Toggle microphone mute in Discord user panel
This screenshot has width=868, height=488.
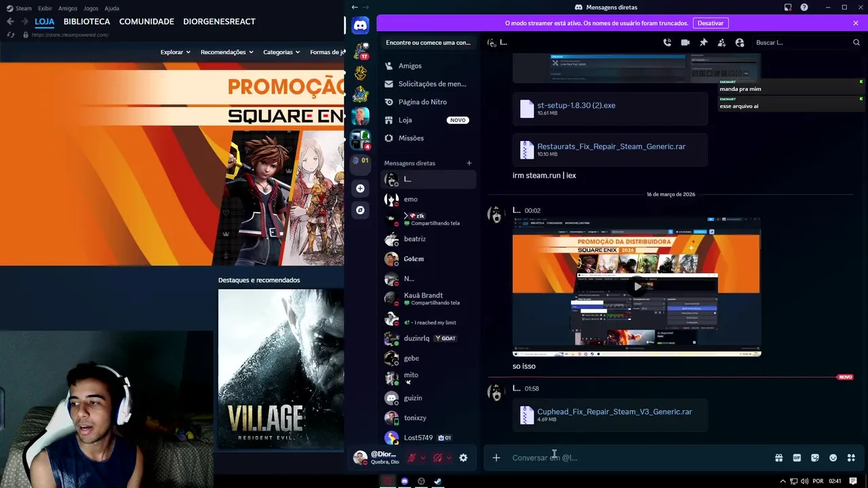tap(411, 457)
